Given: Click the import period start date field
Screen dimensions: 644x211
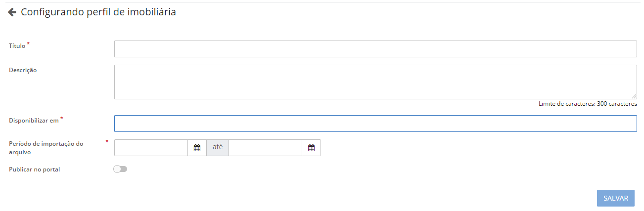Looking at the screenshot, I should click(x=151, y=148).
